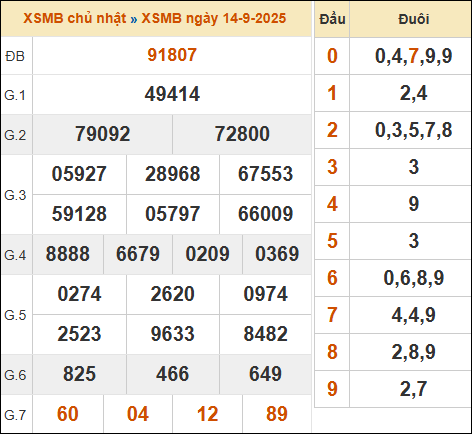472x434 pixels.
Task: Select tail values 0,4,7,9,9 for head 0
Action: click(414, 56)
